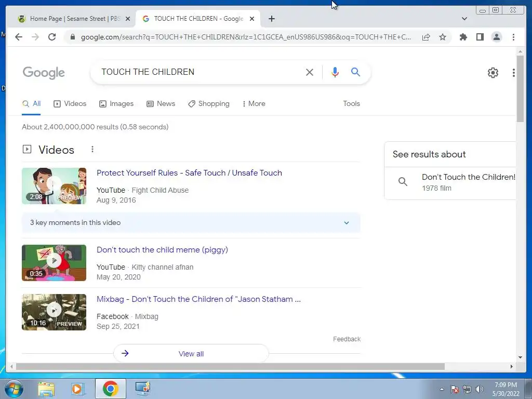Click the address bar URL
The width and height of the screenshot is (532, 399).
point(246,37)
